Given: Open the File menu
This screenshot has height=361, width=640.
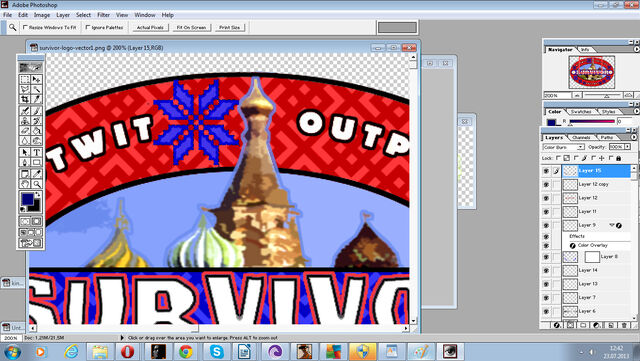Looking at the screenshot, I should coord(7,15).
